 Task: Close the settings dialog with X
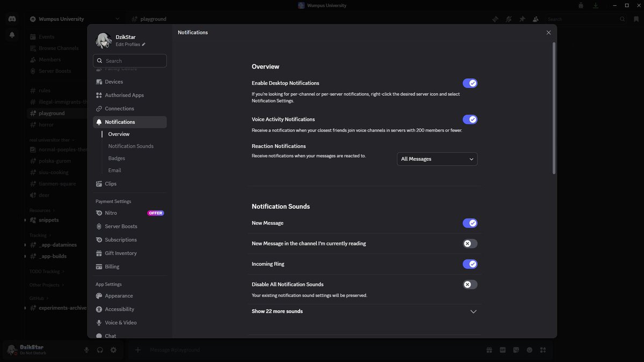[x=548, y=33]
